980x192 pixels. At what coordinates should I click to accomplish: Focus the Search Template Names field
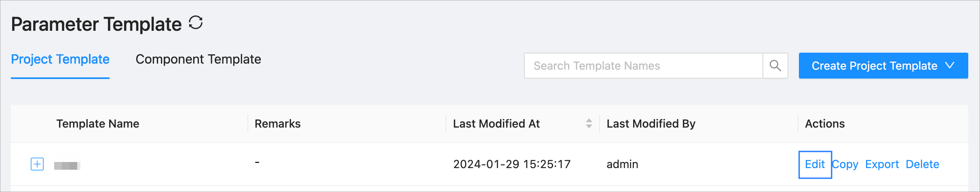(643, 66)
